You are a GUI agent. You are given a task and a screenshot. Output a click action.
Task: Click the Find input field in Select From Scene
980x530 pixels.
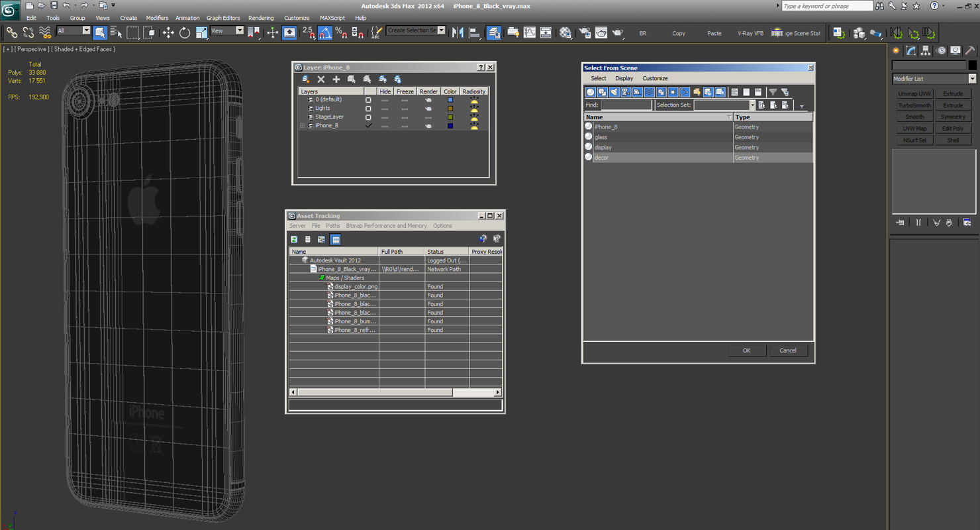coord(626,105)
